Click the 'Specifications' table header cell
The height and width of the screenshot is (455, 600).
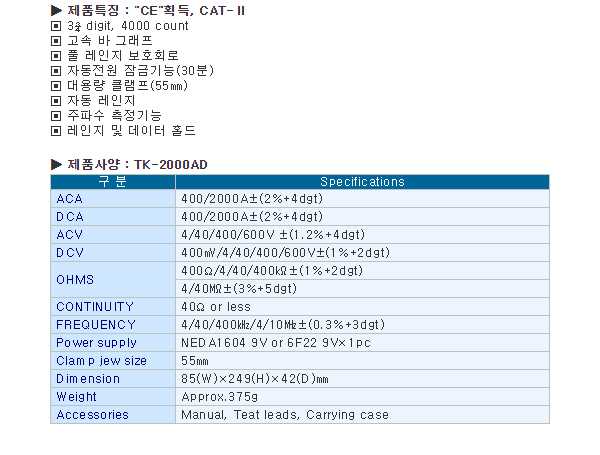coord(362,182)
